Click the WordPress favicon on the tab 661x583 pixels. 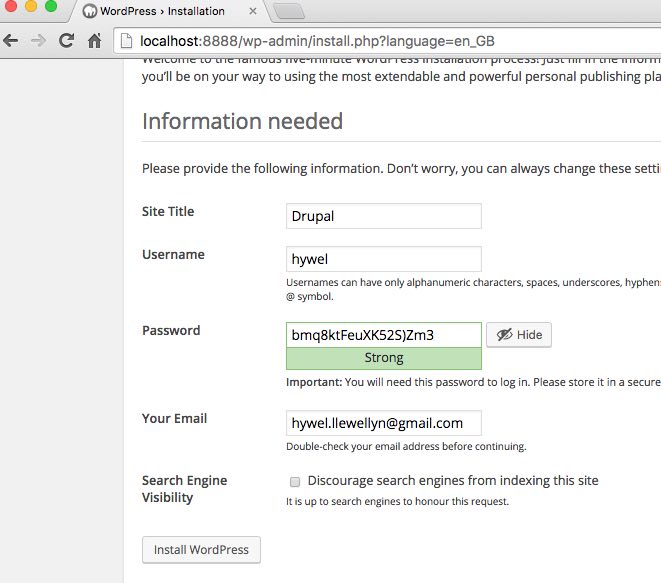pyautogui.click(x=89, y=11)
